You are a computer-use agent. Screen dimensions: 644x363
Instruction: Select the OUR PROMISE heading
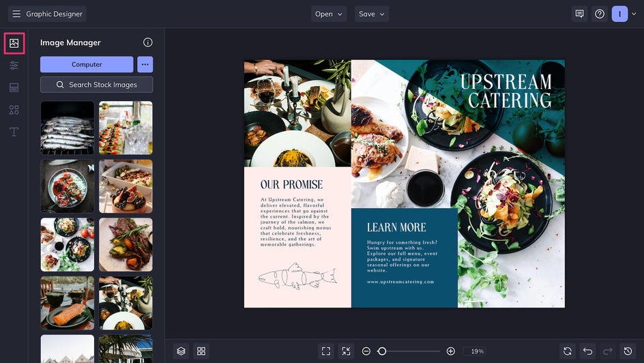click(291, 185)
